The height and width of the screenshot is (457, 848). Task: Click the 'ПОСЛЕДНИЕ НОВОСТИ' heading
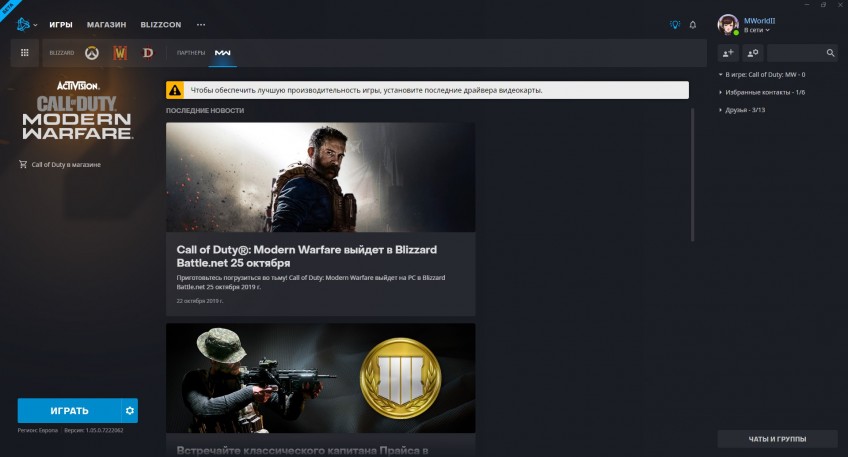(x=205, y=110)
